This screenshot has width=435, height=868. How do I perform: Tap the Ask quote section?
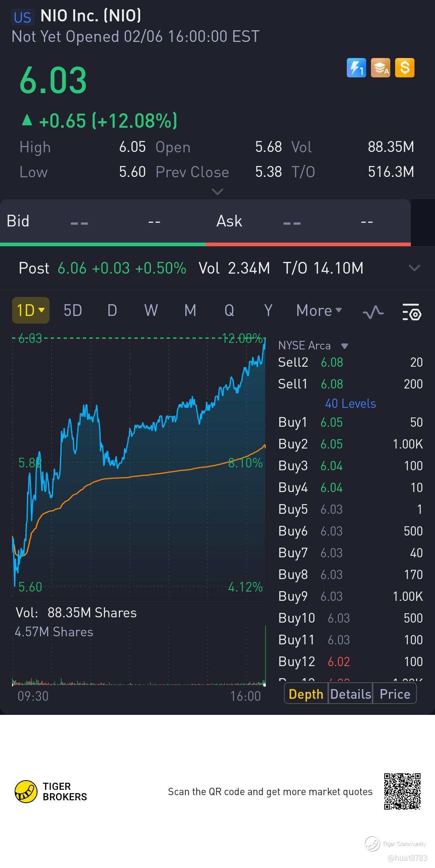tap(308, 221)
